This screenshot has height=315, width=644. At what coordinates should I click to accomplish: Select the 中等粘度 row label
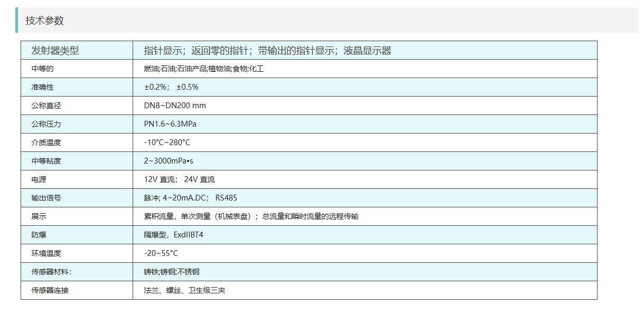46,161
